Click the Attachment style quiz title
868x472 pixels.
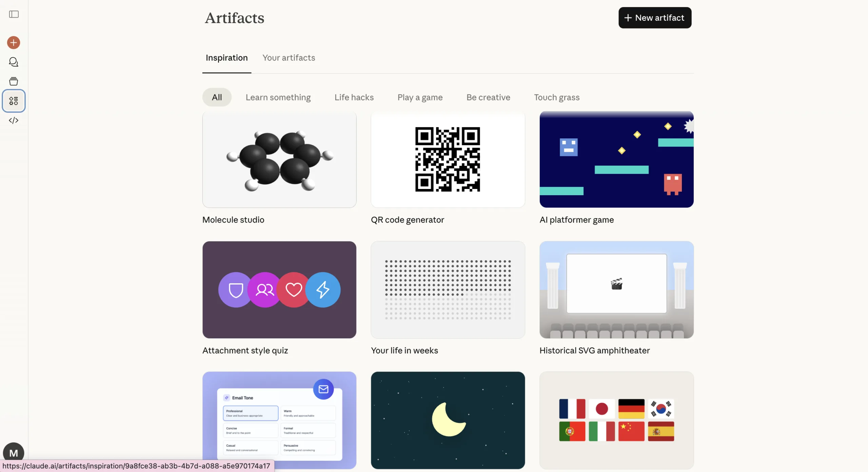(x=245, y=351)
